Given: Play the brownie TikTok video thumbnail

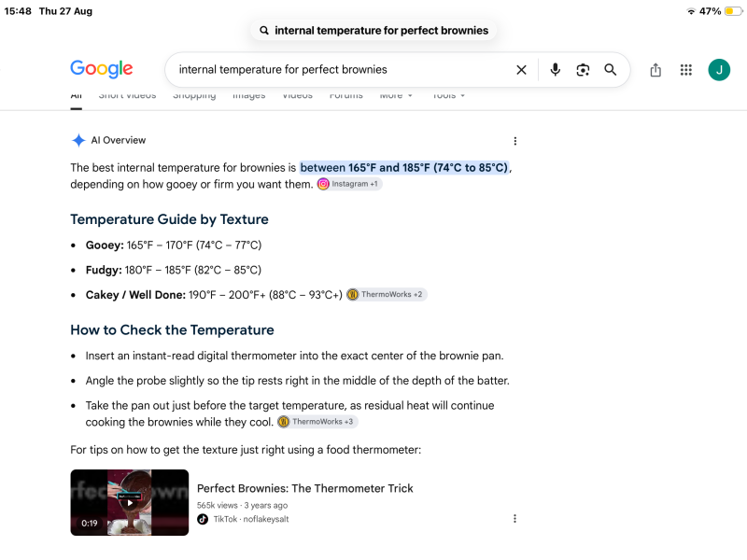Looking at the screenshot, I should click(x=130, y=502).
